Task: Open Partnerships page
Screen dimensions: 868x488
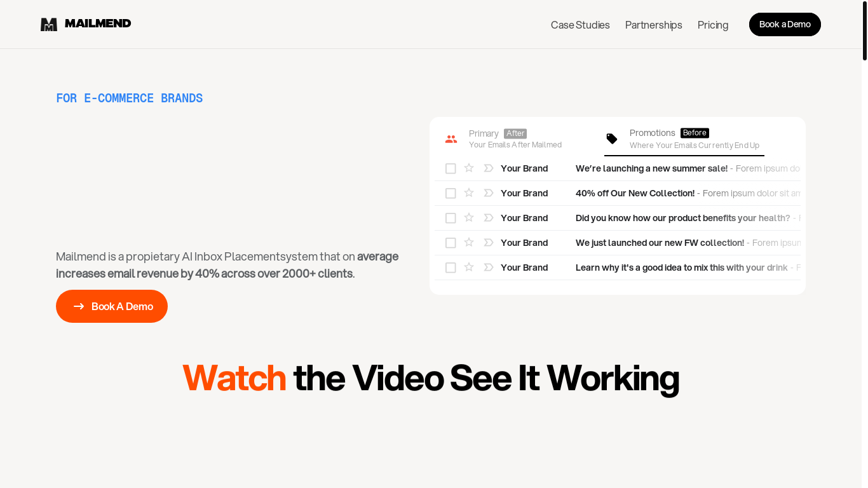Action: 653,25
